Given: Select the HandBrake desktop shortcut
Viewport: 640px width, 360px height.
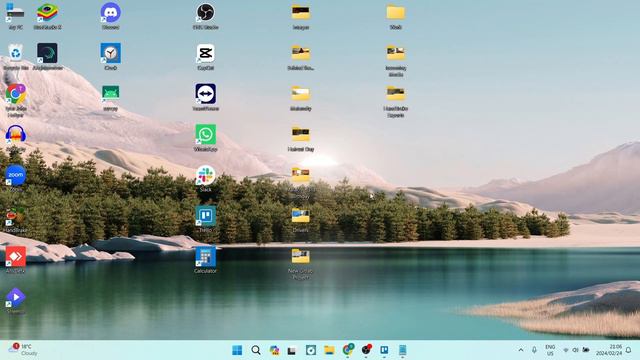Looking at the screenshot, I should (x=16, y=220).
